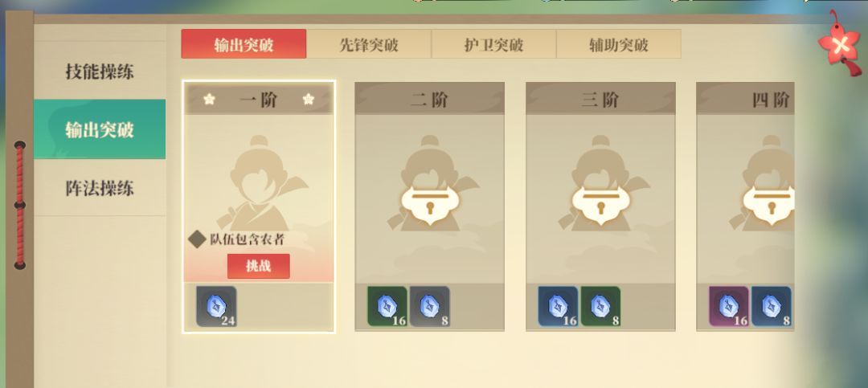Select the purple crystal icon under 四阶

pyautogui.click(x=728, y=306)
